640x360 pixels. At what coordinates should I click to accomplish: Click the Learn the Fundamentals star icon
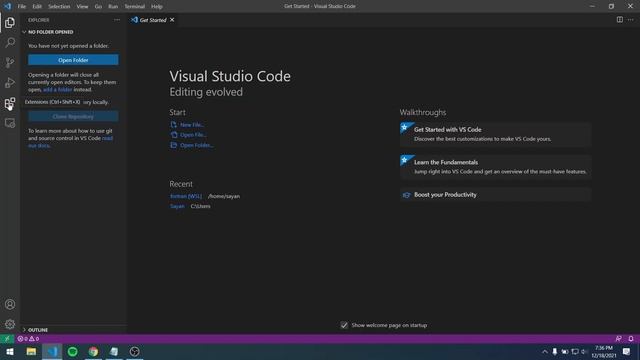pyautogui.click(x=405, y=160)
